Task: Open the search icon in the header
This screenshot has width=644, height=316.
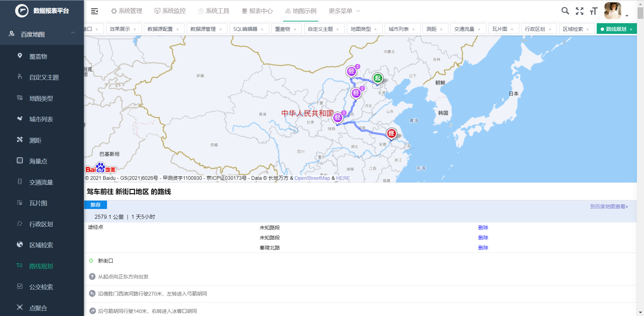Action: click(565, 11)
